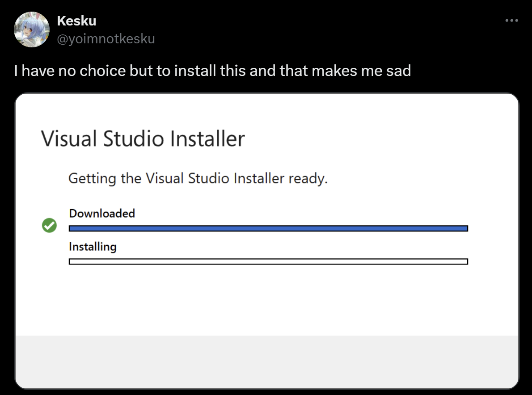Click the Downloaded label
Image resolution: width=532 pixels, height=395 pixels.
click(102, 213)
